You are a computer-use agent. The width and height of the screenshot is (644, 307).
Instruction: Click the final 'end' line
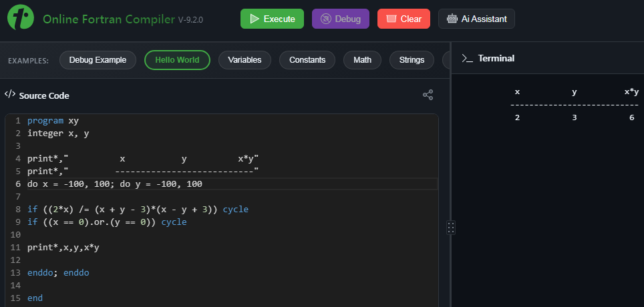pyautogui.click(x=35, y=298)
